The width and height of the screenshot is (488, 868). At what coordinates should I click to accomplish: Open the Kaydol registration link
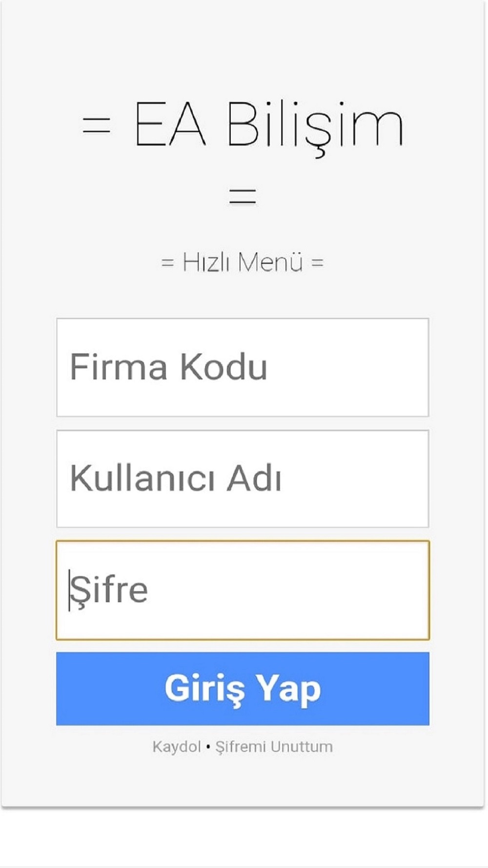coord(177,746)
